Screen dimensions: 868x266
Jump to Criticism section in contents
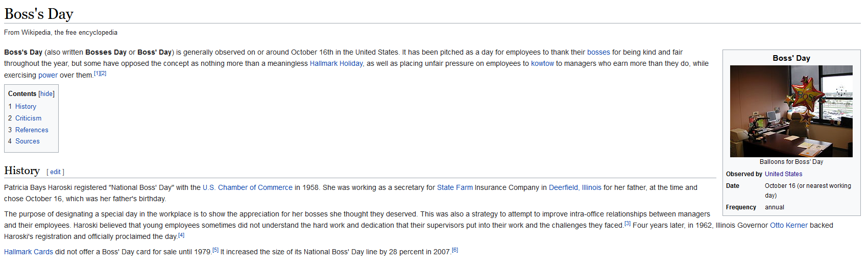pyautogui.click(x=28, y=118)
